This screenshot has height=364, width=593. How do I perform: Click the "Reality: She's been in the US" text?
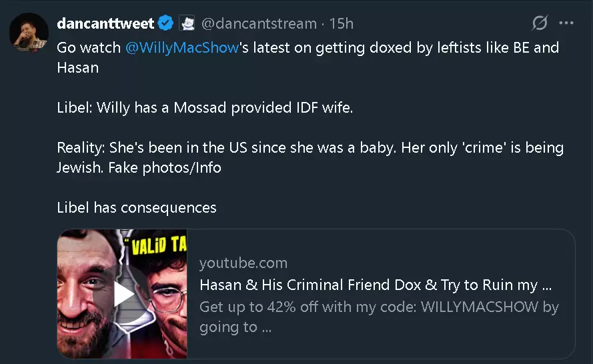pos(310,157)
